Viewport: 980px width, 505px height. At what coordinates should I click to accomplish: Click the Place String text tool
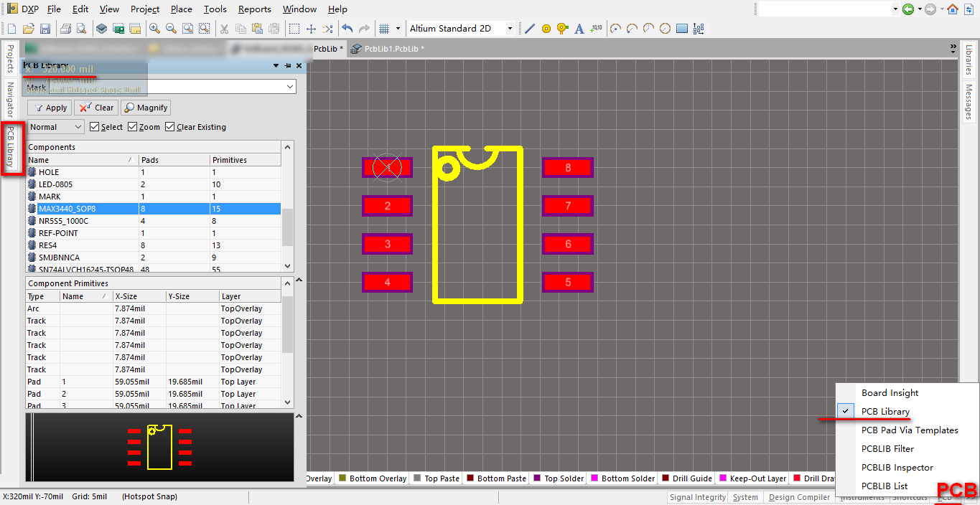(x=579, y=29)
